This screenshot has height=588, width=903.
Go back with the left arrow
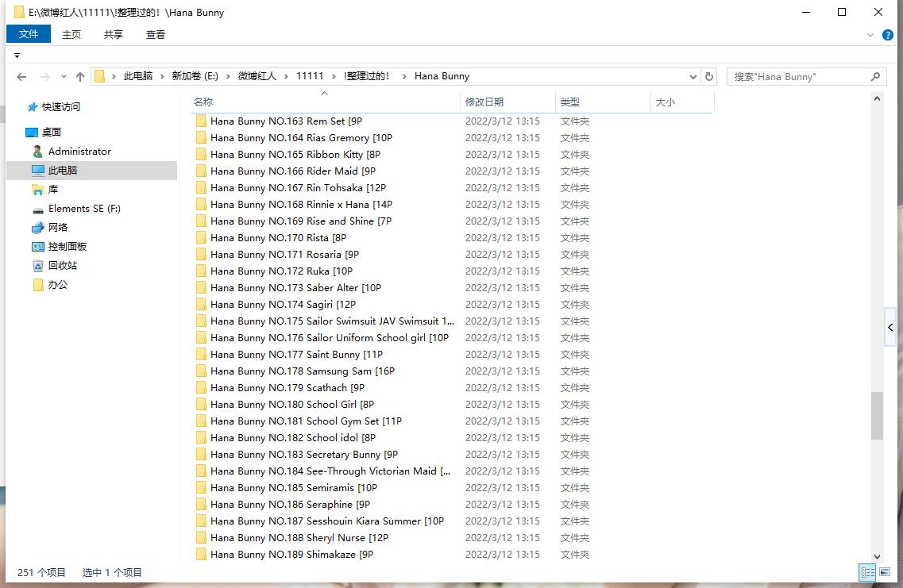[22, 76]
